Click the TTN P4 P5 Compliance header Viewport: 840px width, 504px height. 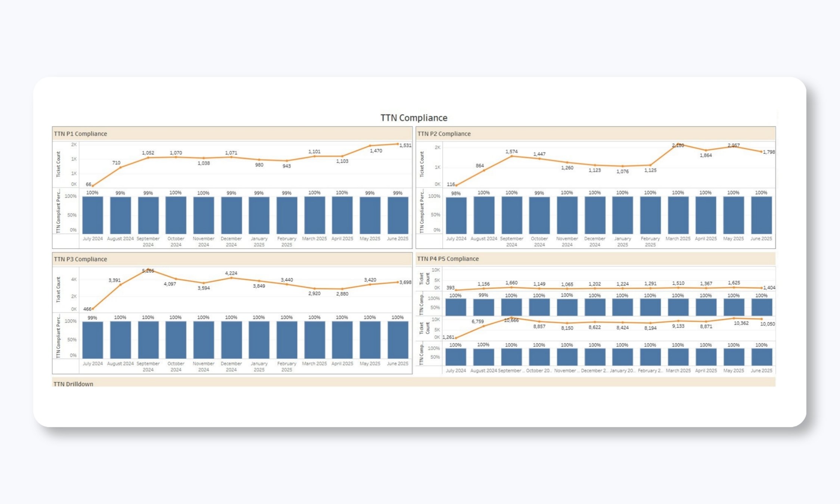tap(448, 259)
